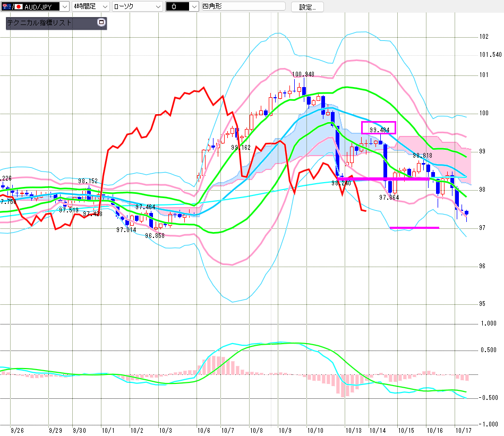Toggle the テクニカル指標リスト panel expand icon

[101, 23]
